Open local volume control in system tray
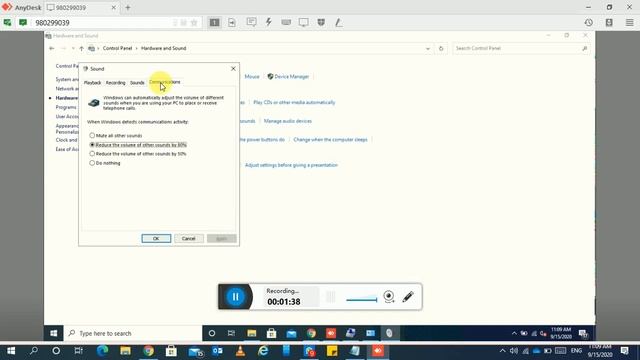The image size is (640, 360). 514,351
